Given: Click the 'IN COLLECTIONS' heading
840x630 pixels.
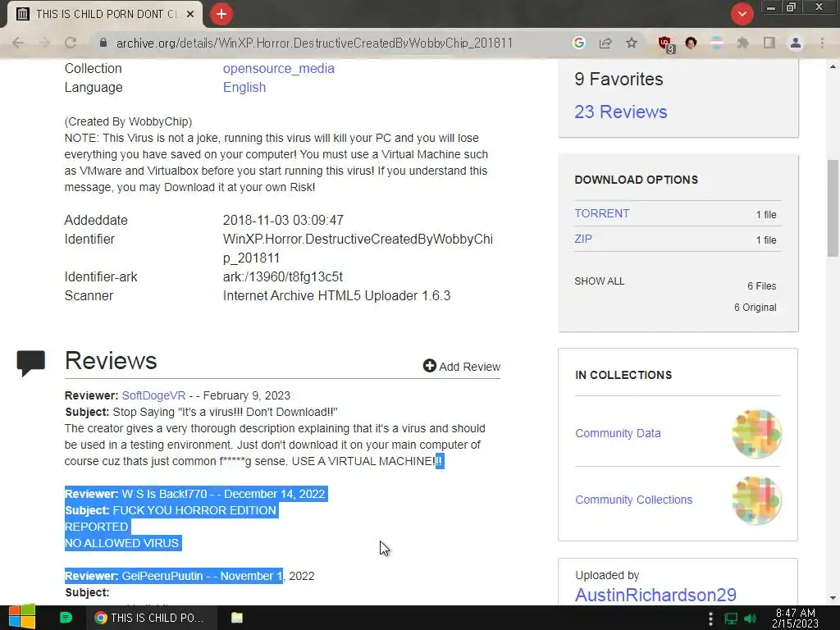Looking at the screenshot, I should [x=623, y=375].
